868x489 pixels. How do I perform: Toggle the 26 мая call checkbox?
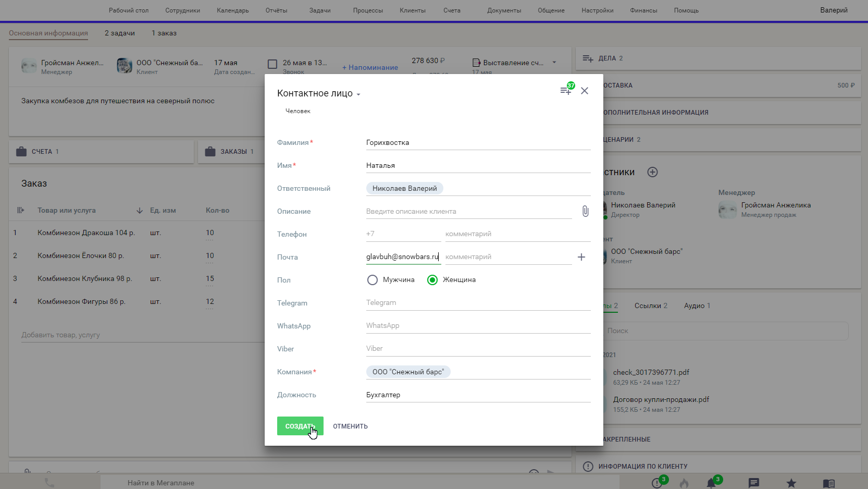pos(272,64)
